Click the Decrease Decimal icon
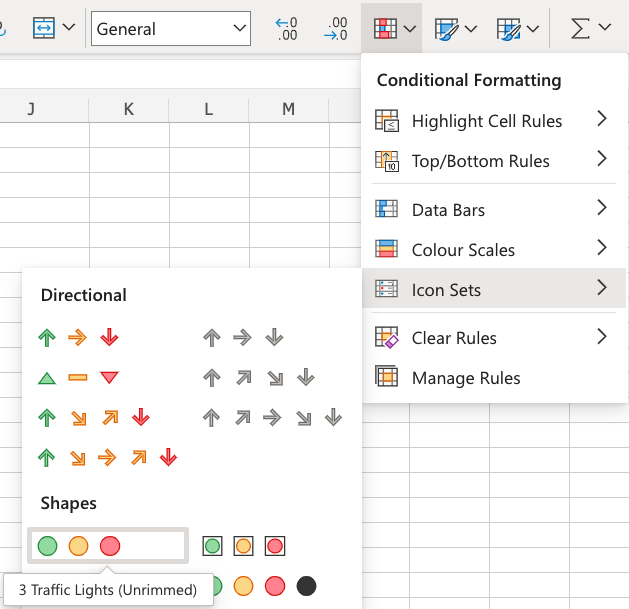Screen dimensions: 629x609 pos(338,28)
